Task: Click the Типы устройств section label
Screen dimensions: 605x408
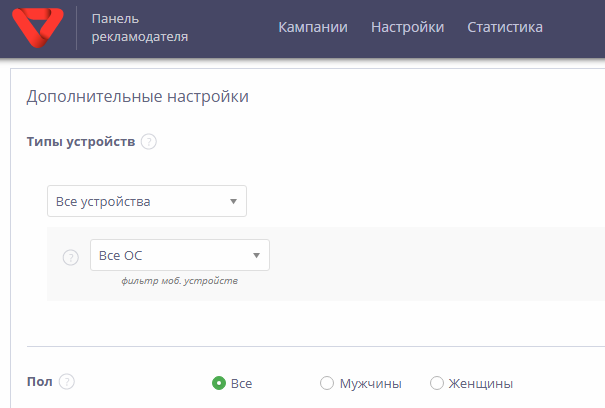Action: [81, 142]
